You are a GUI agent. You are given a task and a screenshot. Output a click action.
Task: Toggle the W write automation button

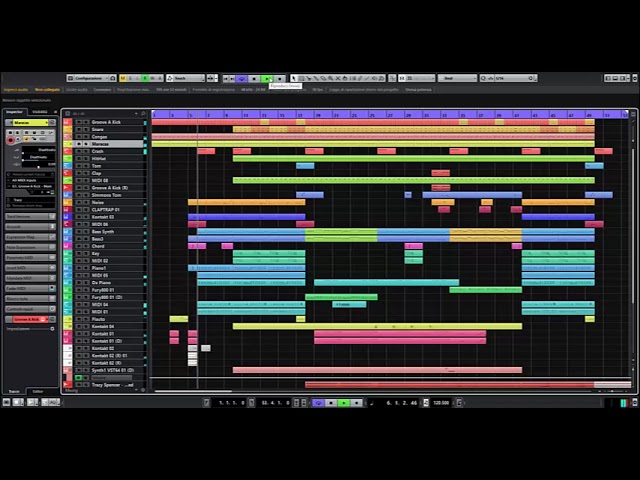pyautogui.click(x=152, y=78)
